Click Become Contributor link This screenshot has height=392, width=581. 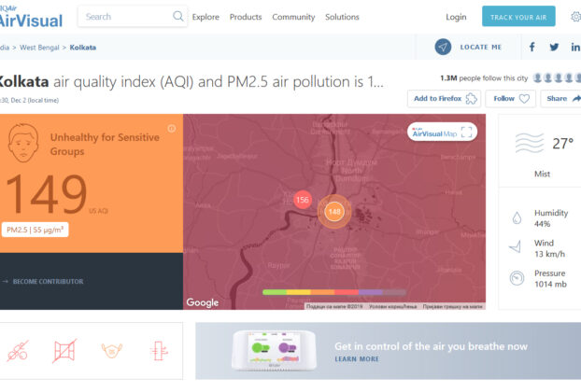pyautogui.click(x=49, y=281)
